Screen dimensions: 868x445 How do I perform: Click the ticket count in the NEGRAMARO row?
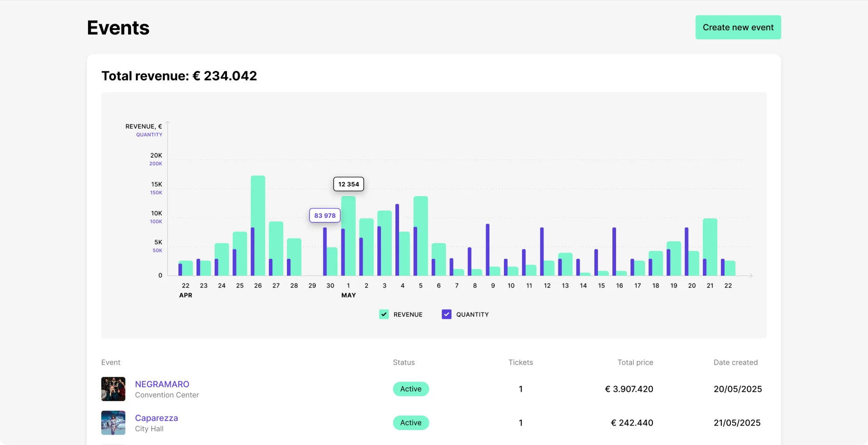point(521,389)
